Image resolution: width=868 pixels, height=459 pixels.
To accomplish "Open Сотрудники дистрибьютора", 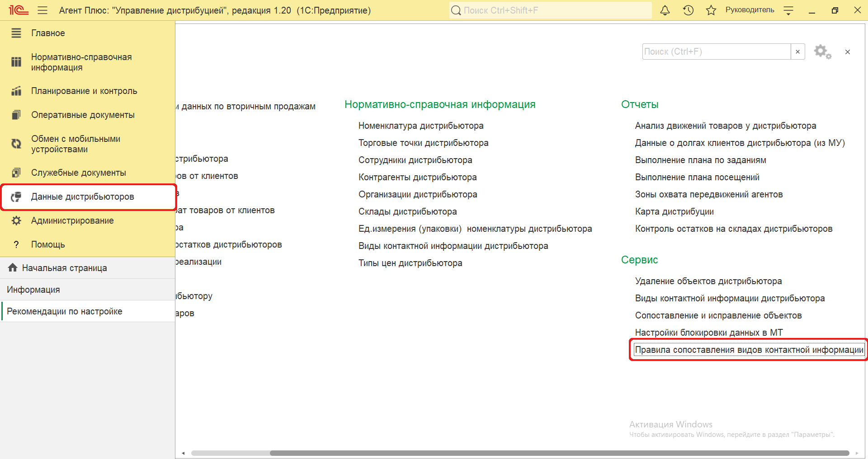I will [415, 160].
